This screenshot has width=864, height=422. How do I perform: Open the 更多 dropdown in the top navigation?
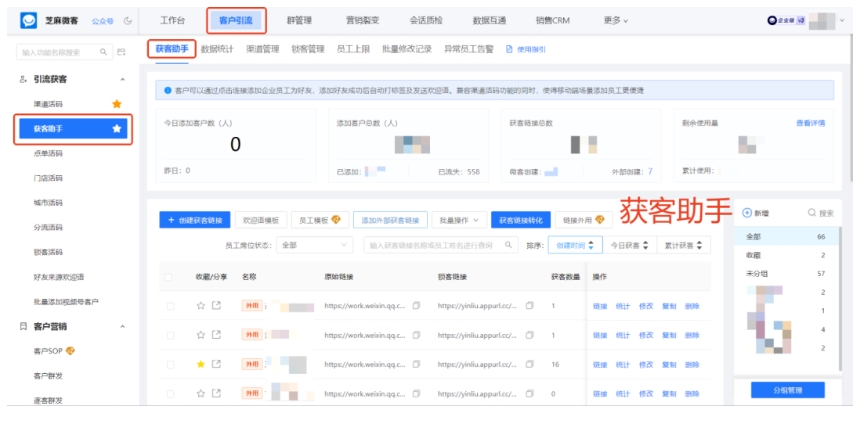(x=615, y=20)
